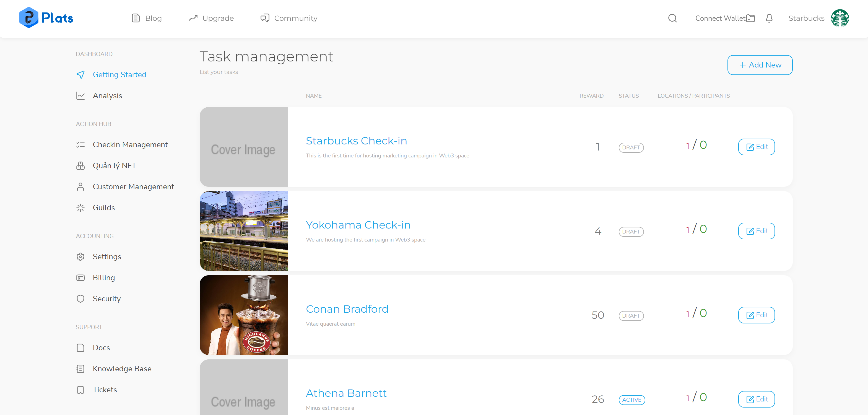Click the search magnifier icon
868x415 pixels.
[x=672, y=18]
